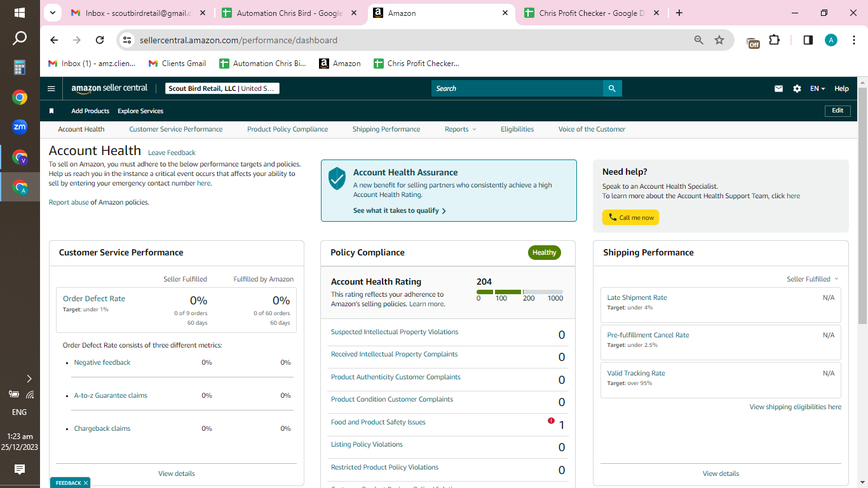868x488 pixels.
Task: Open Chrome's three-dot menu
Action: (853, 40)
